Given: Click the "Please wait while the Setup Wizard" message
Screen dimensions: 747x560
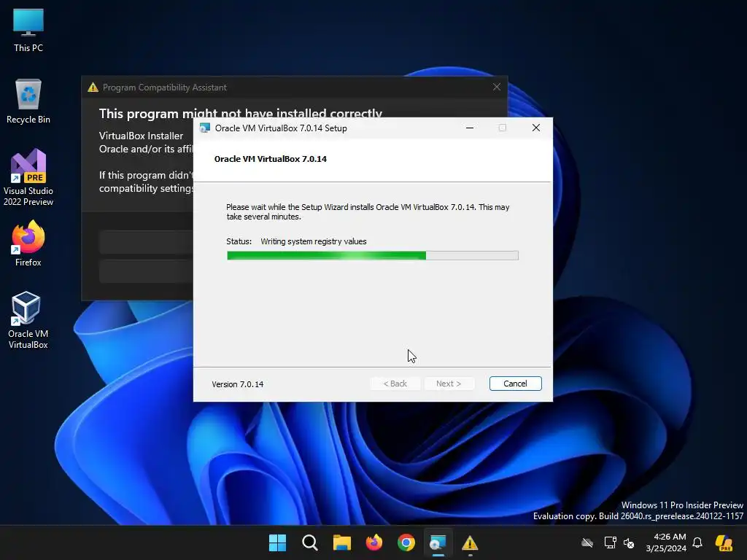Looking at the screenshot, I should coord(368,212).
